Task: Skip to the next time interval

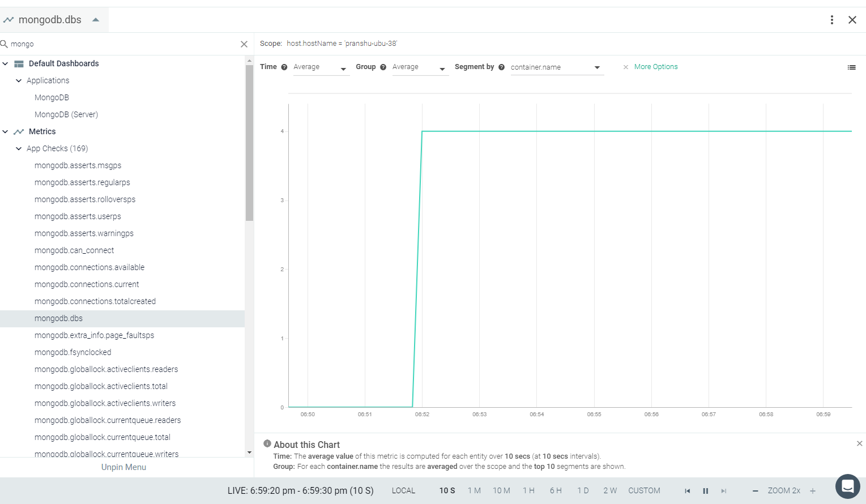Action: (724, 491)
